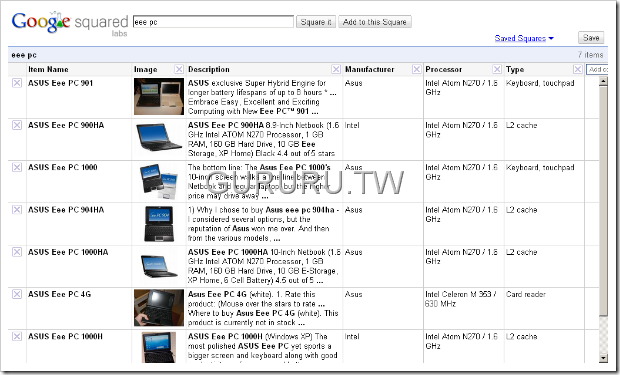Save the current square

click(591, 38)
